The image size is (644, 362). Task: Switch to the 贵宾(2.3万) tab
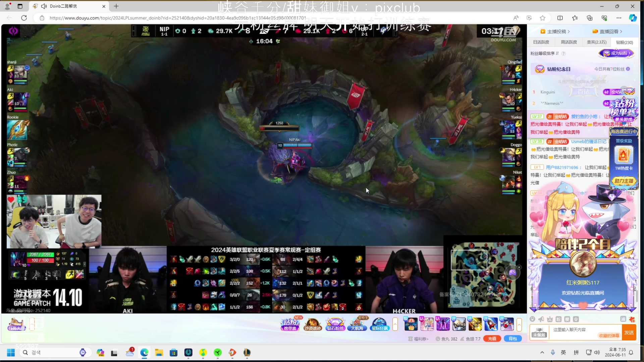point(596,42)
